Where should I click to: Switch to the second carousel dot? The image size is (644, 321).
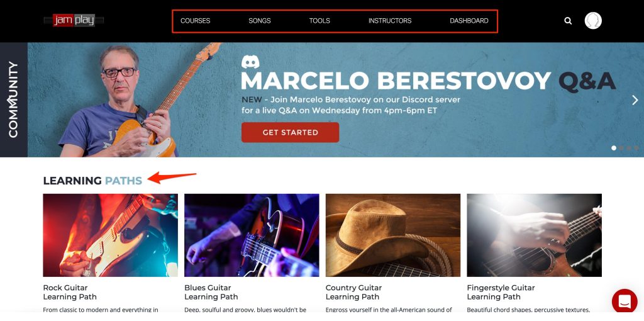point(621,148)
